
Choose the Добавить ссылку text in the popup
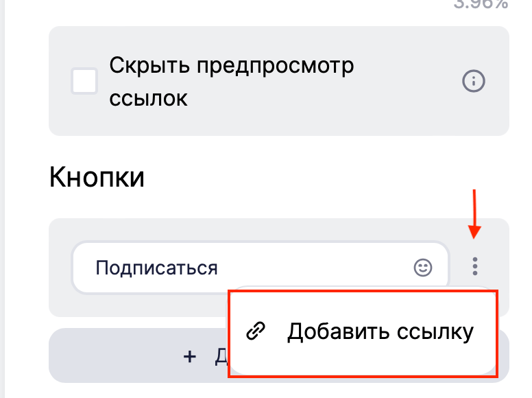coord(380,331)
